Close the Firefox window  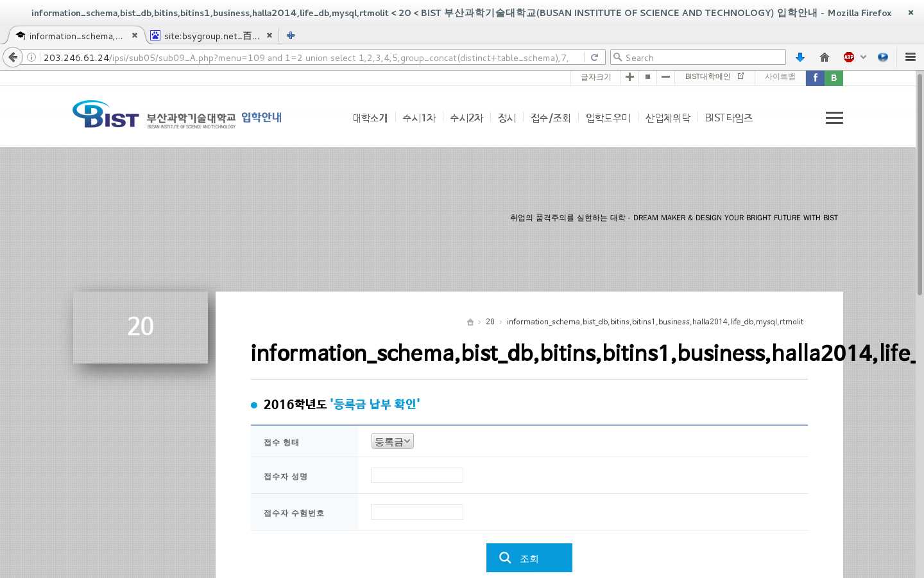coord(910,12)
